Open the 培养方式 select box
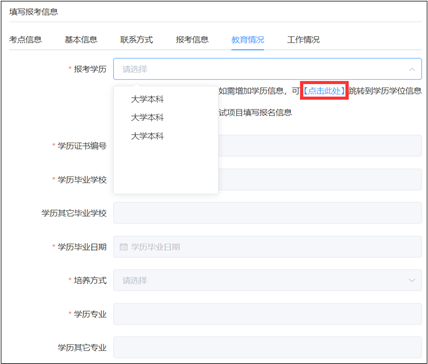The width and height of the screenshot is (428, 364). coord(267,280)
